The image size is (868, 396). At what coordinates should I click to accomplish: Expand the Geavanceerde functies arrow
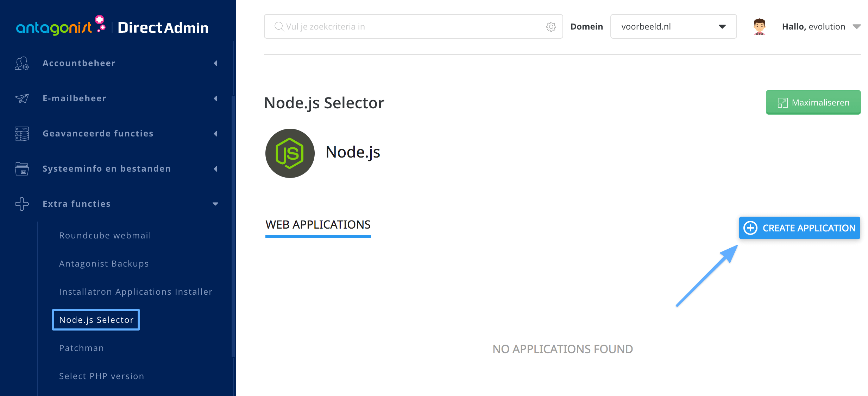(215, 134)
